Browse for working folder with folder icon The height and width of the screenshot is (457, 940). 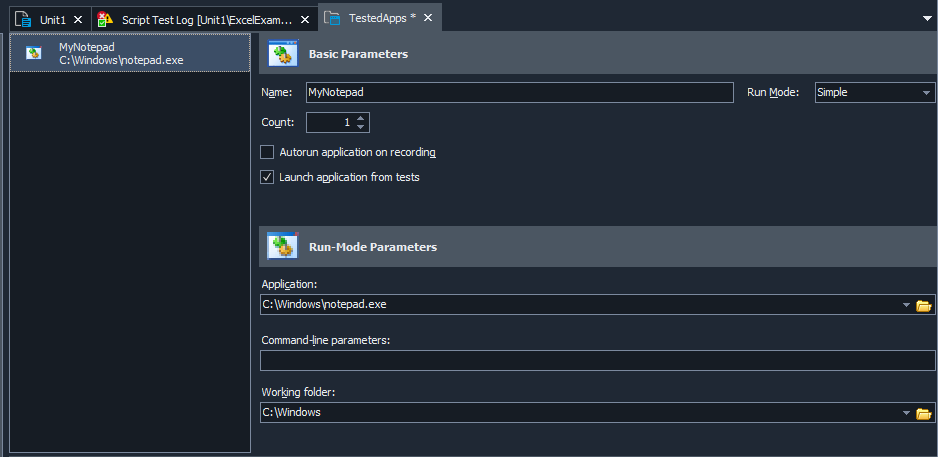pyautogui.click(x=924, y=412)
